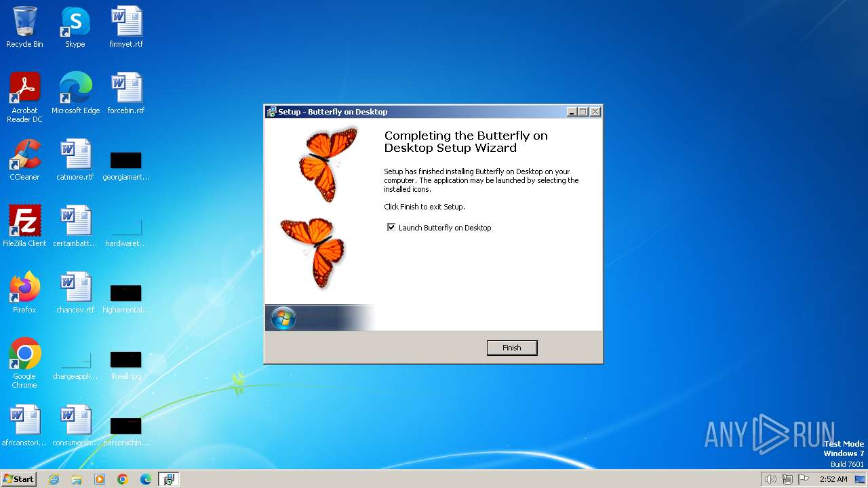The image size is (868, 488).
Task: Select the chancev.rtf document icon
Action: pyautogui.click(x=75, y=293)
